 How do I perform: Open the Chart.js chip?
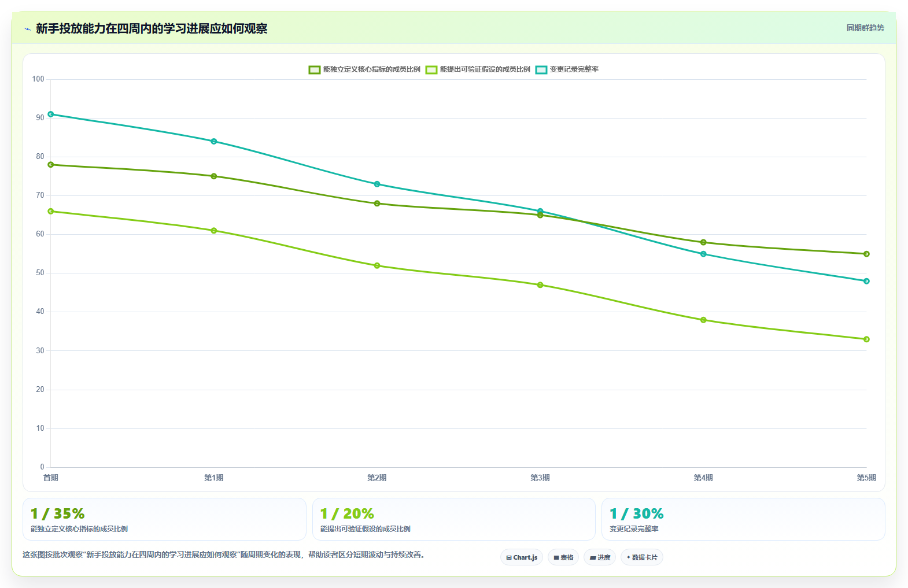[x=522, y=557]
